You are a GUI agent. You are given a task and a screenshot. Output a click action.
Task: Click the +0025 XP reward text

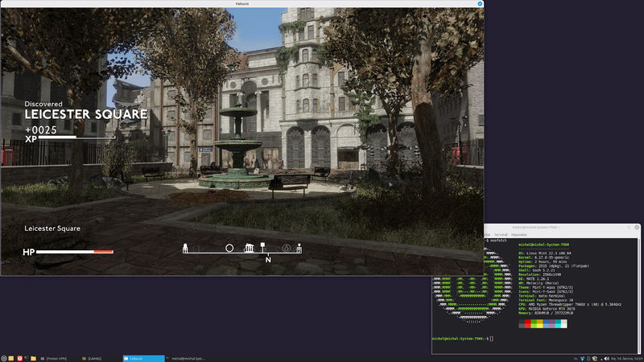point(41,130)
